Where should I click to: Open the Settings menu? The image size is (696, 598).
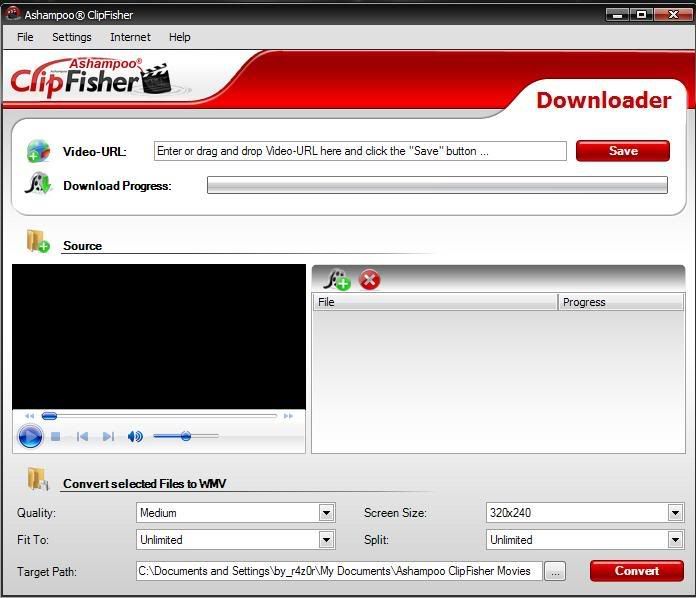(71, 37)
